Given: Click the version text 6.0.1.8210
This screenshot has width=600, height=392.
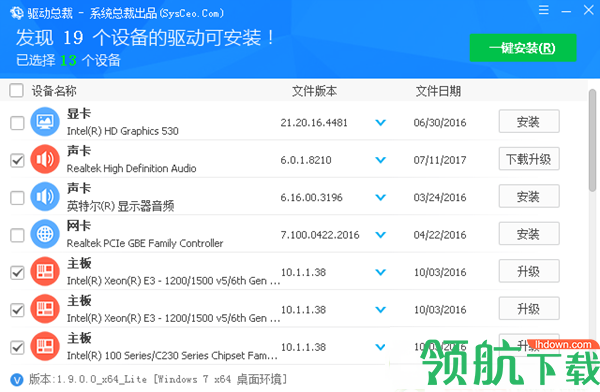Looking at the screenshot, I should pos(306,160).
